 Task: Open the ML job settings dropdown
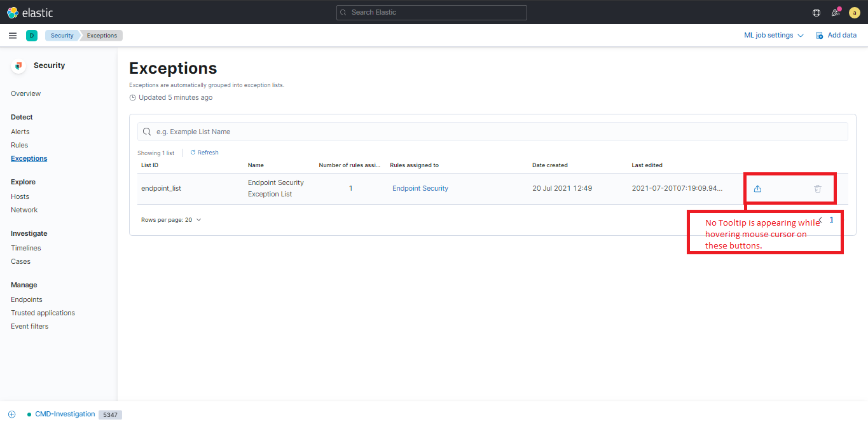tap(774, 36)
